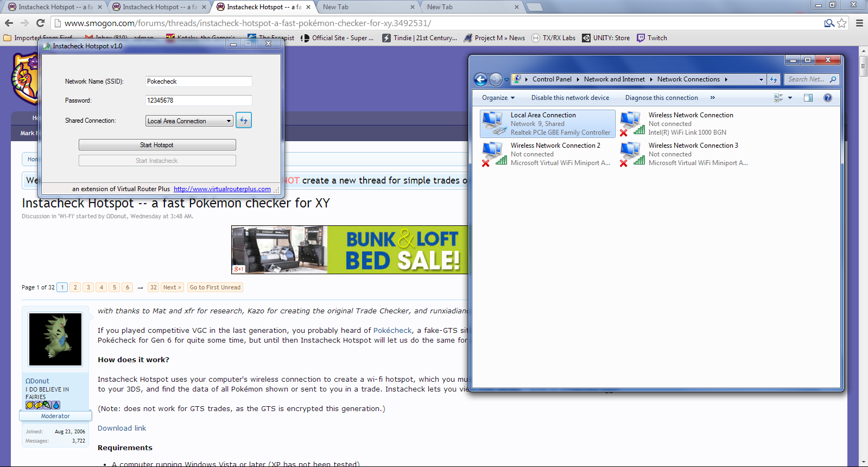Click the Download link text
The image size is (868, 467).
[x=122, y=428]
